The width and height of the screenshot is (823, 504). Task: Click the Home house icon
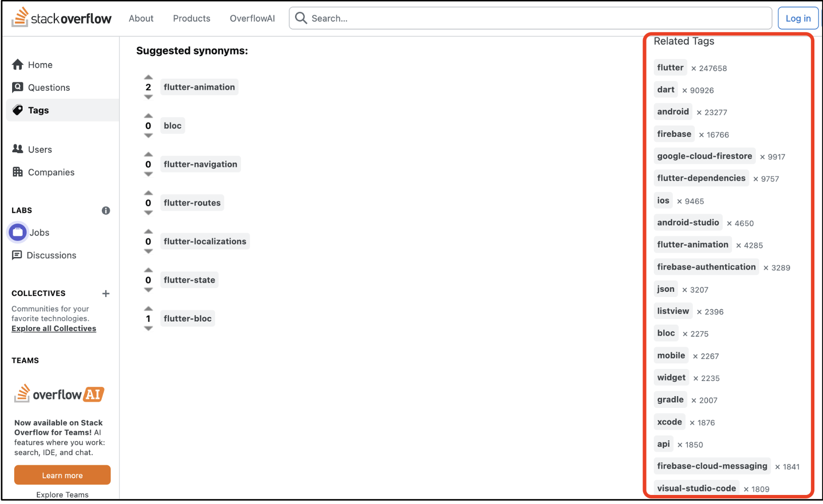(18, 65)
